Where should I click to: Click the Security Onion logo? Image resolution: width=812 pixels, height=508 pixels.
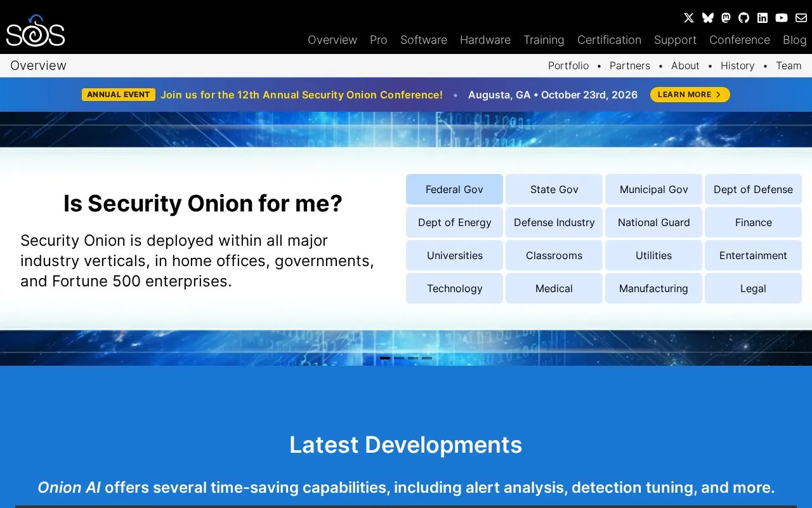pyautogui.click(x=36, y=30)
